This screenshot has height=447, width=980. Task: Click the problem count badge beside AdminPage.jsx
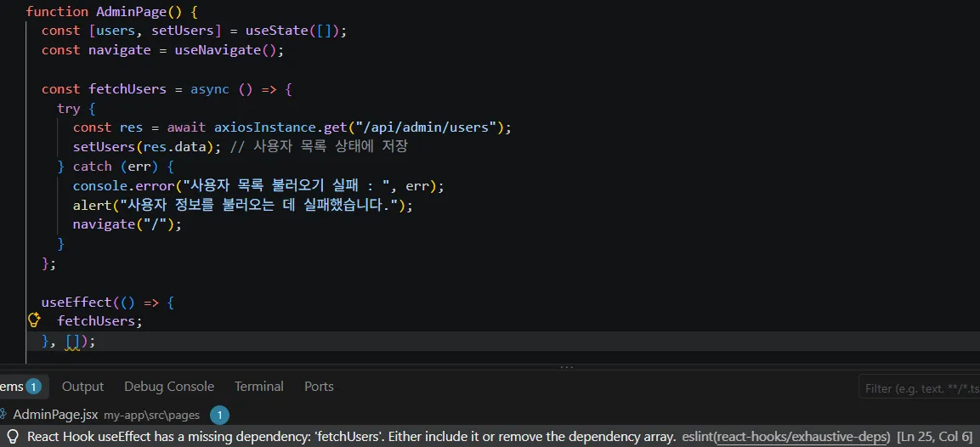[x=219, y=414]
